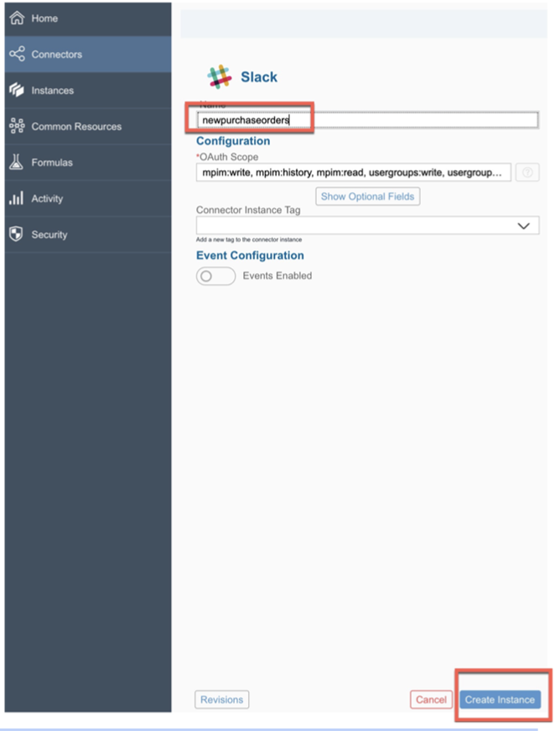Viewport: 560px width, 731px height.
Task: Cancel the instance creation
Action: [x=430, y=699]
